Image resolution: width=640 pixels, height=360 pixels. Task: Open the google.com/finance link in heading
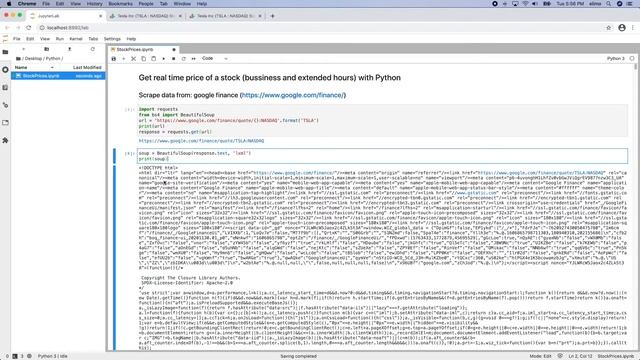[293, 95]
